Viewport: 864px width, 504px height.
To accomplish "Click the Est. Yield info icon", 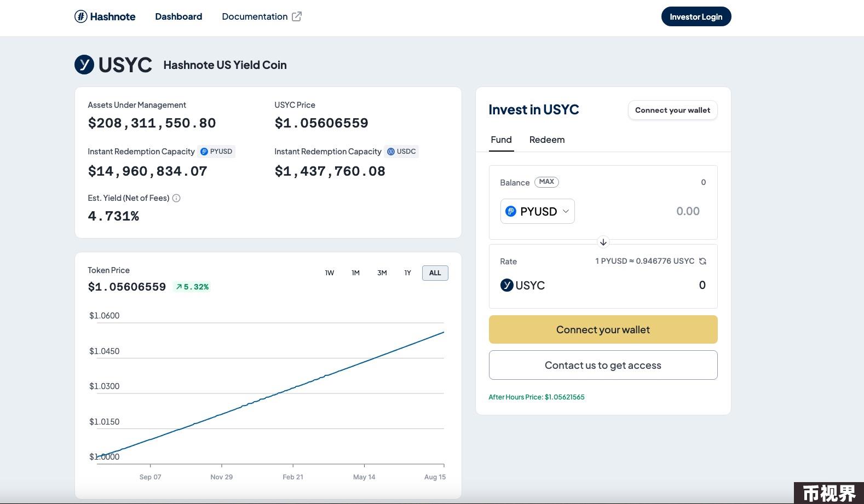I will 176,198.
